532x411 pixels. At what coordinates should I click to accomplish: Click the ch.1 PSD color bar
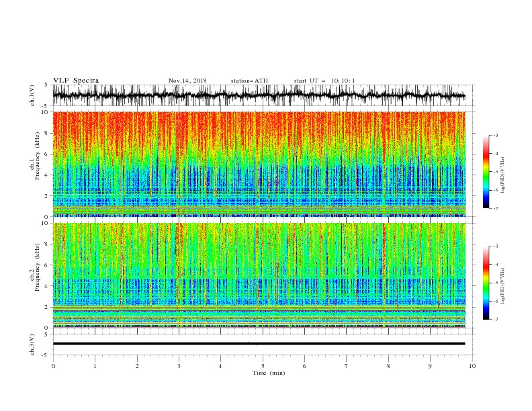(486, 172)
